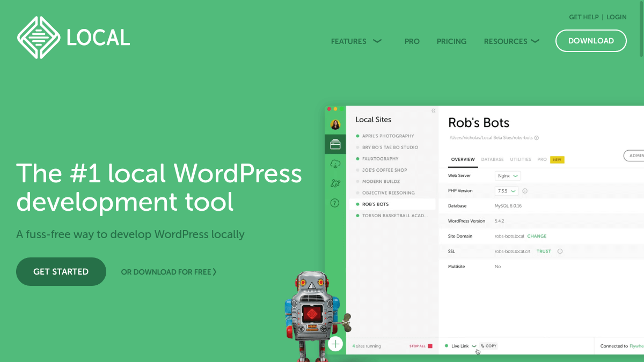The image size is (644, 362).
Task: Click the yellow NEW badge
Action: [557, 160]
